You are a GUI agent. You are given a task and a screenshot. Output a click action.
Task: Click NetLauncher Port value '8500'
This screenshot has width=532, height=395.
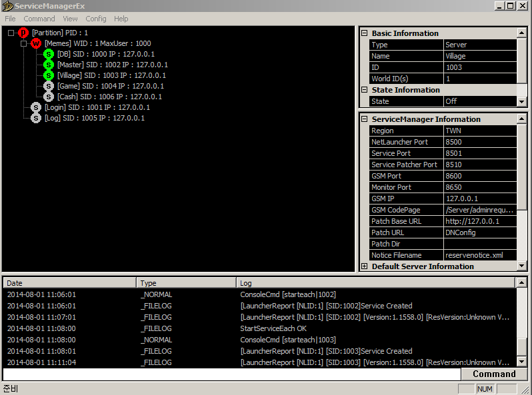click(x=480, y=142)
